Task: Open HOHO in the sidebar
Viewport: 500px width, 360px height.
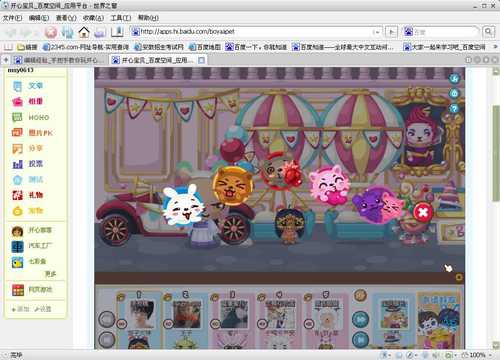Action: click(31, 117)
